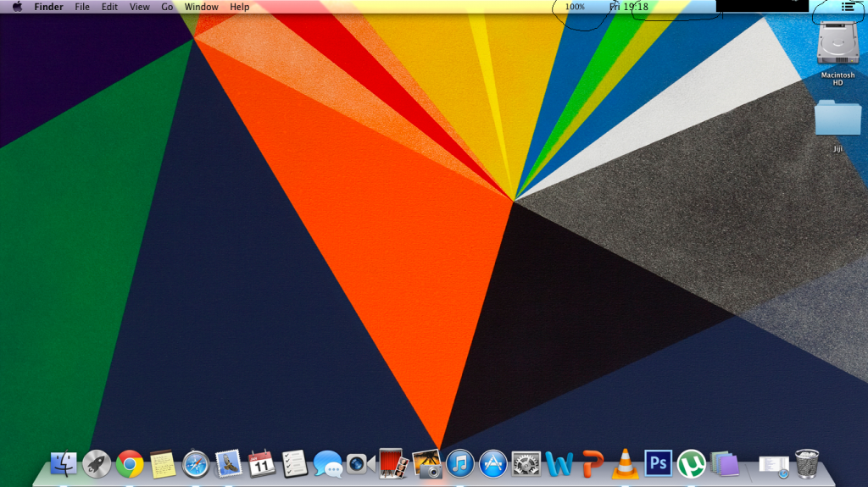The height and width of the screenshot is (487, 868).
Task: Open the View menu
Action: coord(140,7)
